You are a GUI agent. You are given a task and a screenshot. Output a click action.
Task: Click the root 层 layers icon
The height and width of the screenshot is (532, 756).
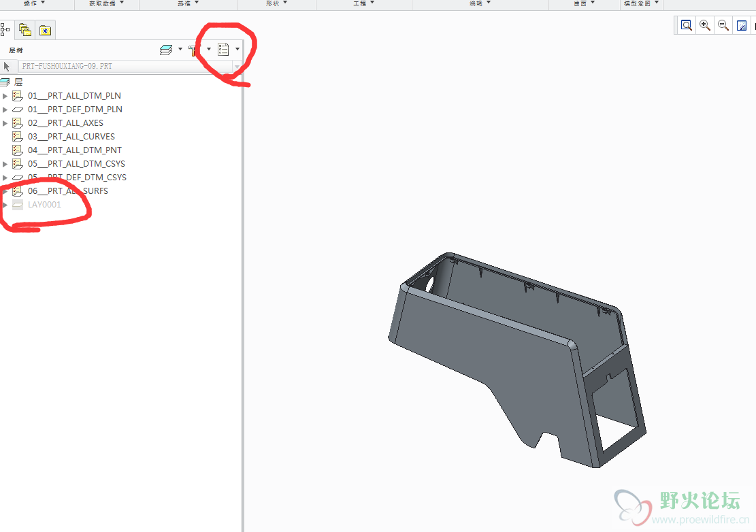point(5,82)
